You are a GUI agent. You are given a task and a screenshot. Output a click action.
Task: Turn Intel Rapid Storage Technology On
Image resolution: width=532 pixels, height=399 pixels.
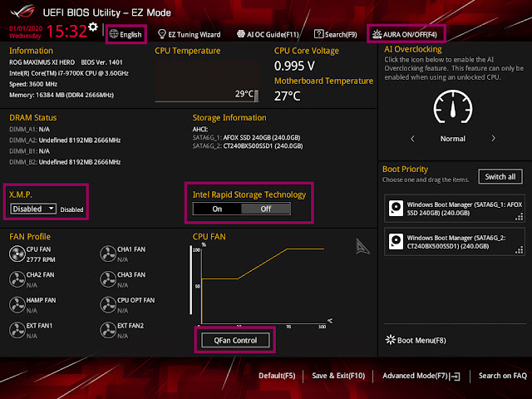pyautogui.click(x=217, y=209)
